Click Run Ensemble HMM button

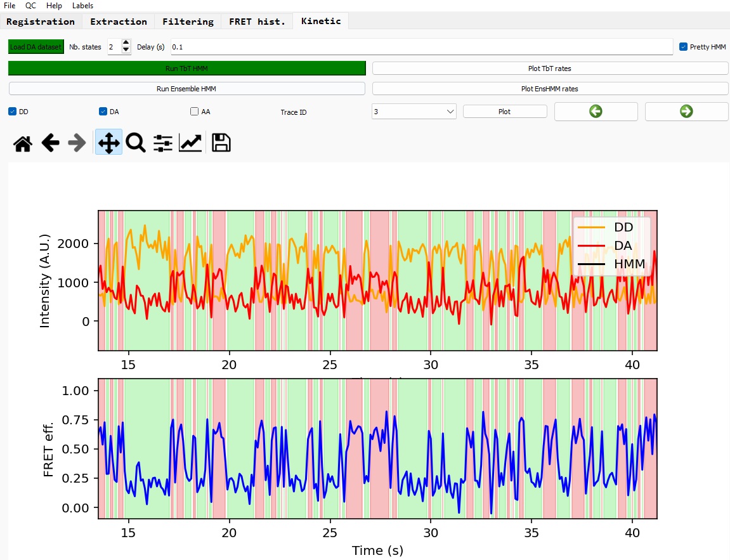(x=186, y=89)
